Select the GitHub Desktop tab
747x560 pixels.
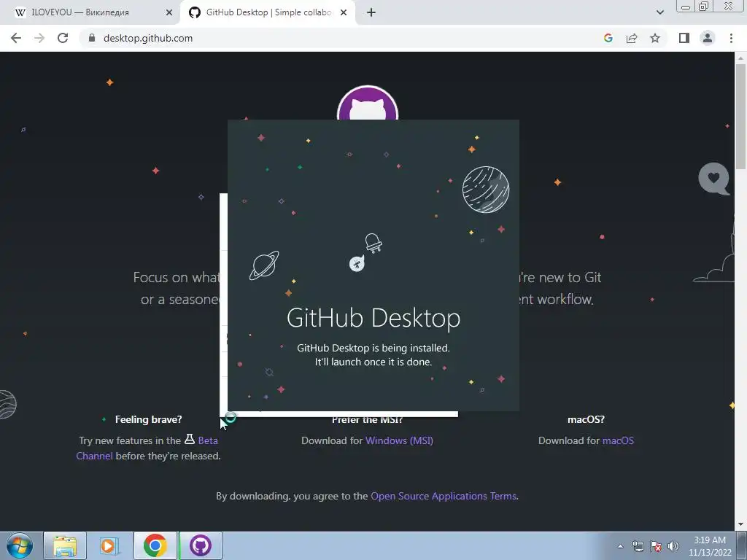[267, 12]
